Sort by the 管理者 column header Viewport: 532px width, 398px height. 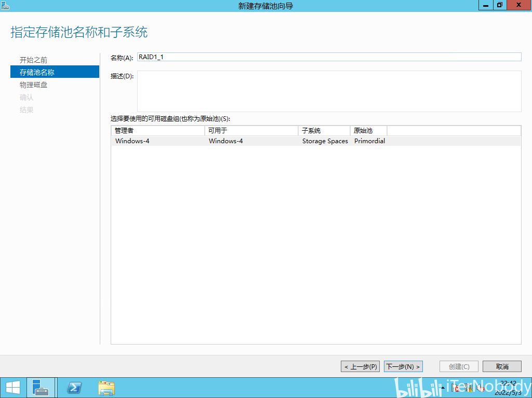click(158, 131)
